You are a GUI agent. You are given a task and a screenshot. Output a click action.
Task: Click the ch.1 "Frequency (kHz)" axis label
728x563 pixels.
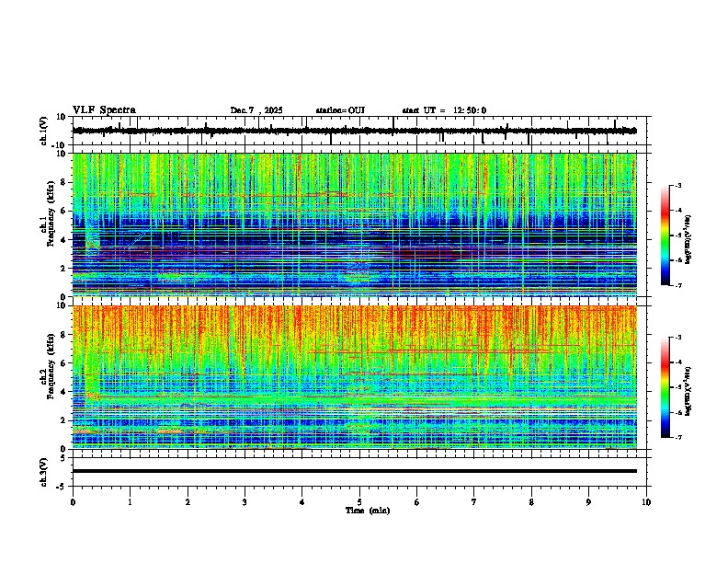51,213
